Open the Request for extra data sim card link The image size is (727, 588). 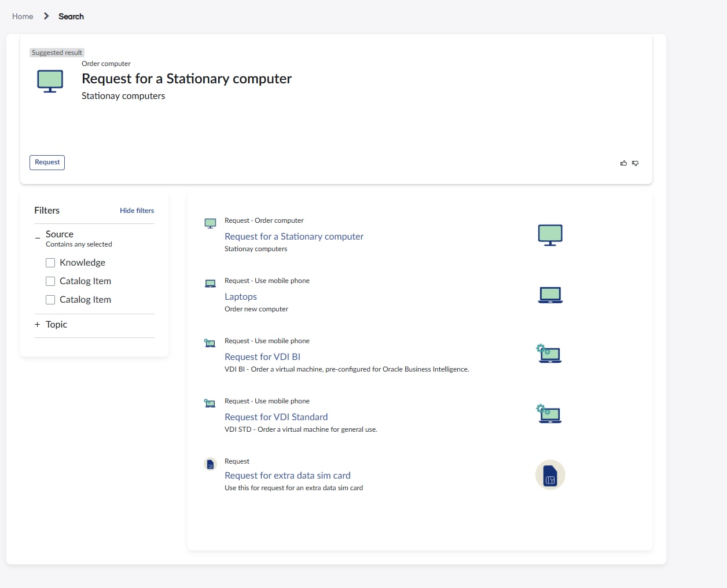pyautogui.click(x=287, y=475)
